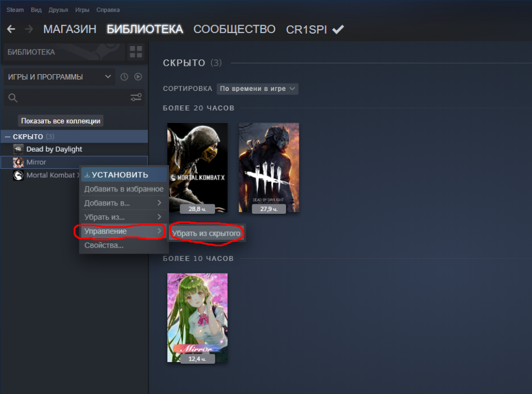Viewport: 532px width, 394px height.
Task: Open the Mortal Kombat X cover
Action: click(198, 167)
